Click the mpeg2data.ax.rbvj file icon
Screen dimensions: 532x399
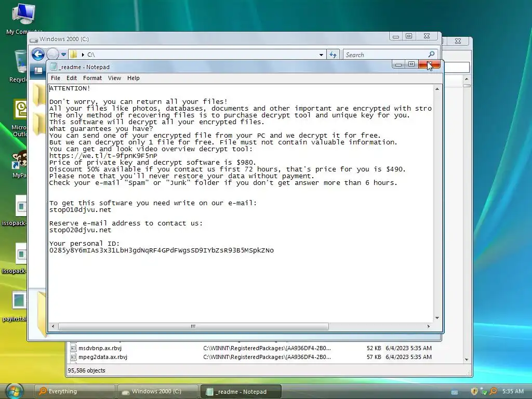tap(73, 357)
